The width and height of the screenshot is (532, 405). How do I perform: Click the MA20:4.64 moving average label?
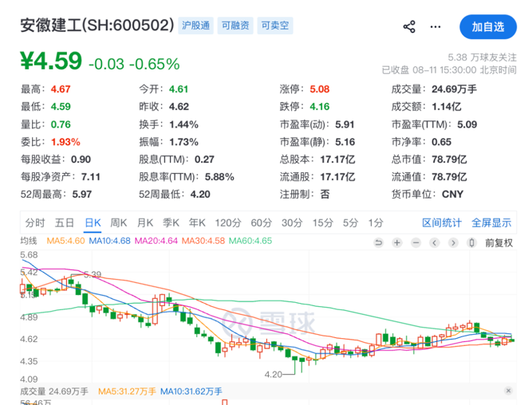156,241
